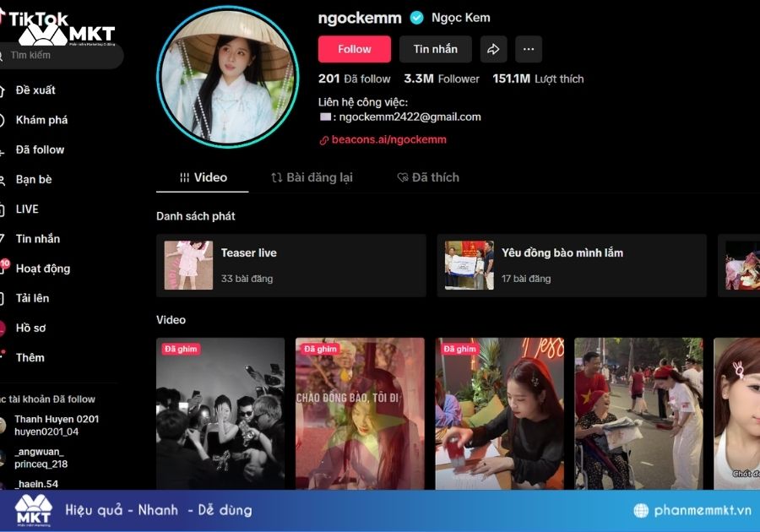This screenshot has width=760, height=532.
Task: Open Tin nhắn from the left sidebar
Action: (38, 238)
